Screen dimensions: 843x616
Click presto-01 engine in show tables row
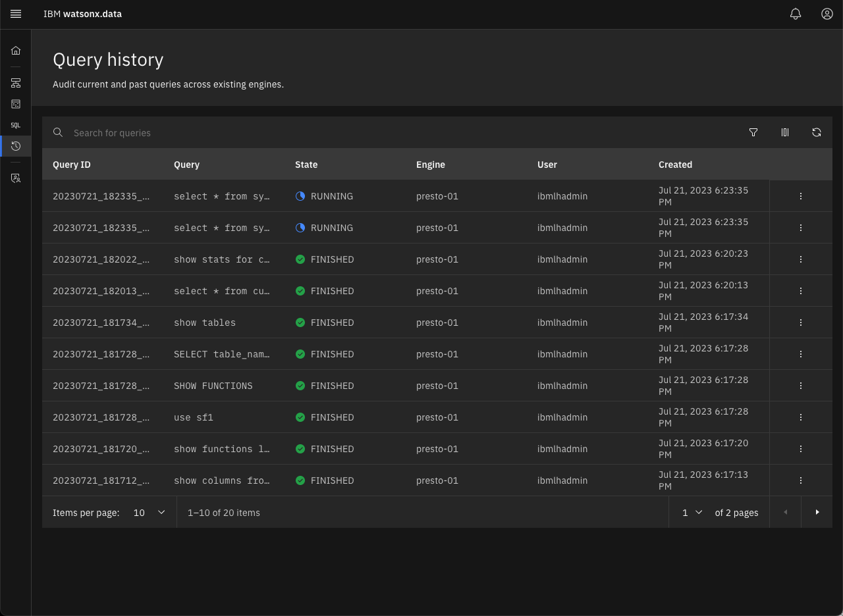point(437,322)
